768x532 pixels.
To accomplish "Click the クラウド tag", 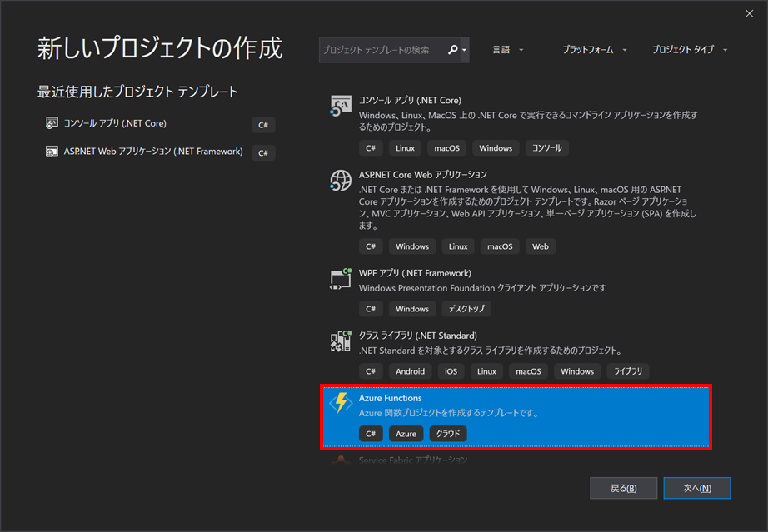I will click(448, 434).
